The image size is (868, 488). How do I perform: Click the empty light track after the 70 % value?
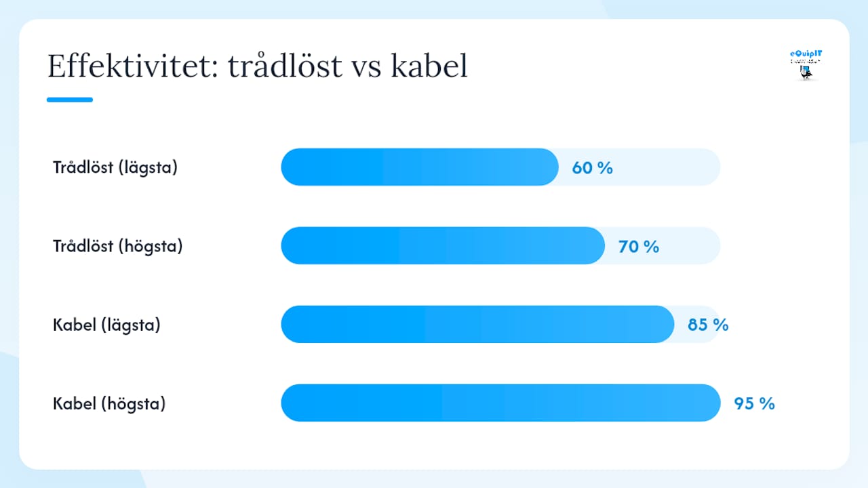[692, 245]
